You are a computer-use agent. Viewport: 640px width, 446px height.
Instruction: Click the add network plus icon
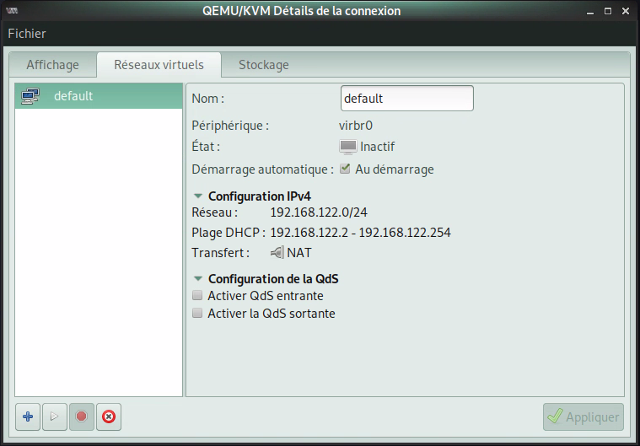click(x=28, y=417)
